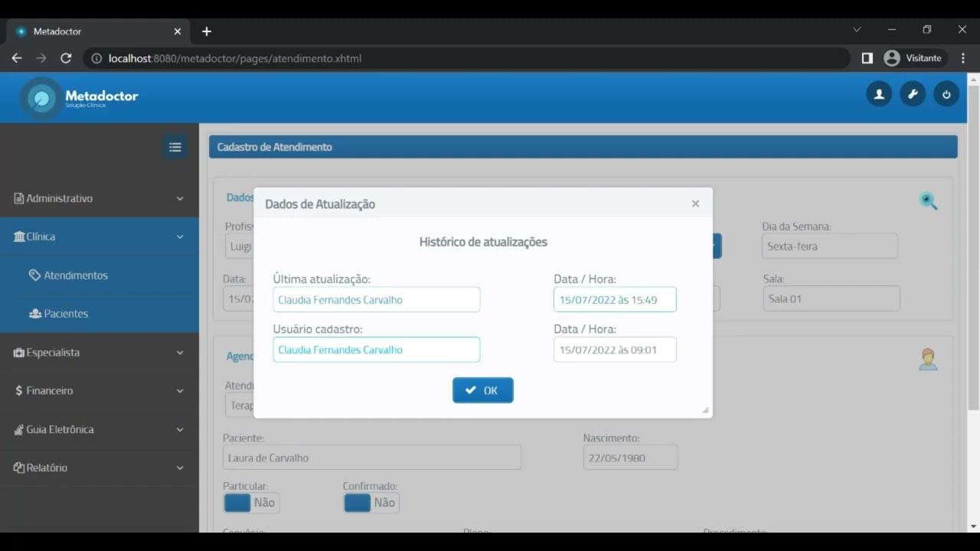Expand the Administrativo menu
This screenshot has height=551, width=980.
pos(100,198)
